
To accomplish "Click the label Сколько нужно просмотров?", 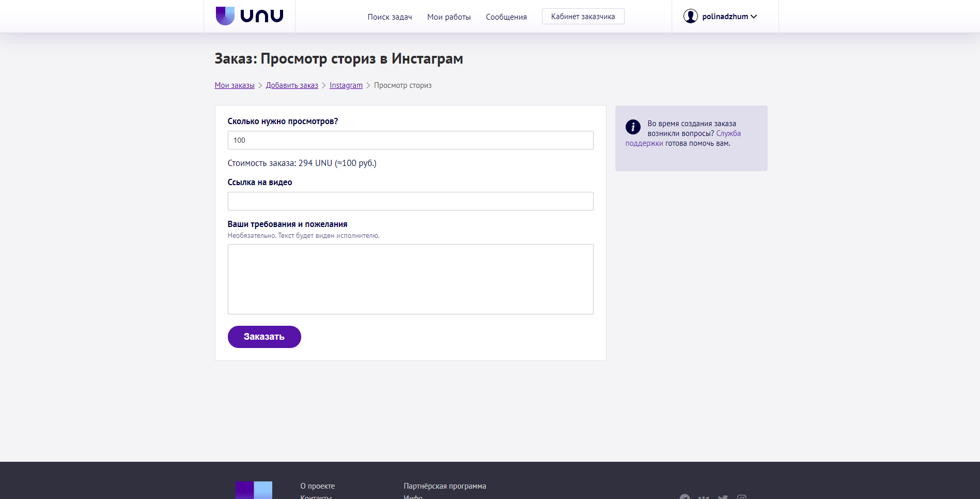I will point(283,121).
